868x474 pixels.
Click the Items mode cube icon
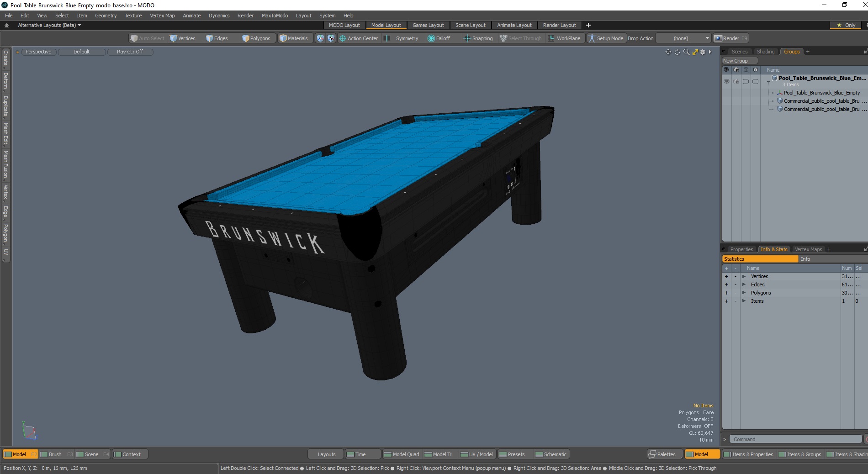click(x=320, y=38)
